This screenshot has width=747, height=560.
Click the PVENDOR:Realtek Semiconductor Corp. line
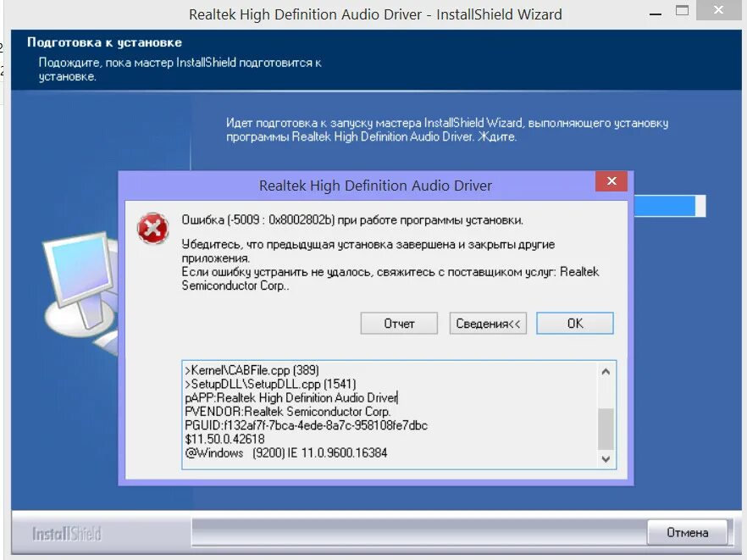coord(287,411)
